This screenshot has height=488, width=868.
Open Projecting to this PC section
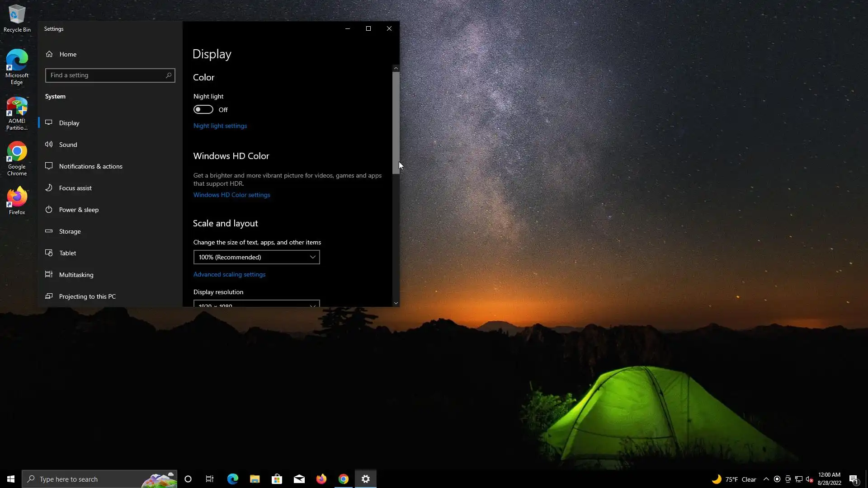pyautogui.click(x=87, y=296)
